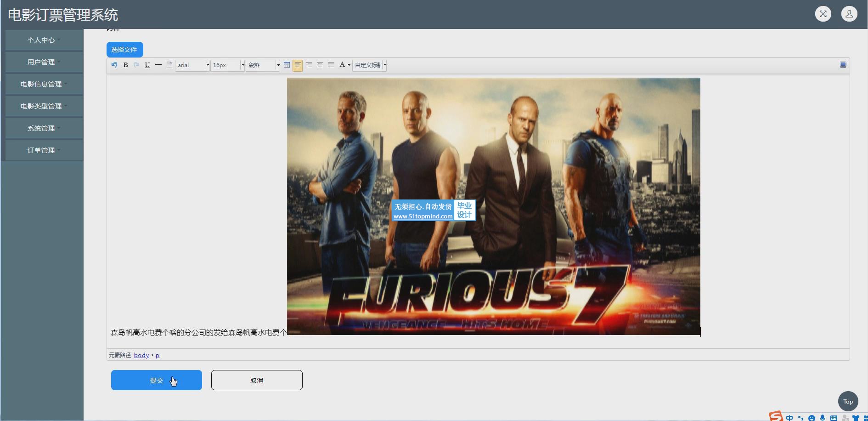Click the font color A icon

tap(342, 65)
